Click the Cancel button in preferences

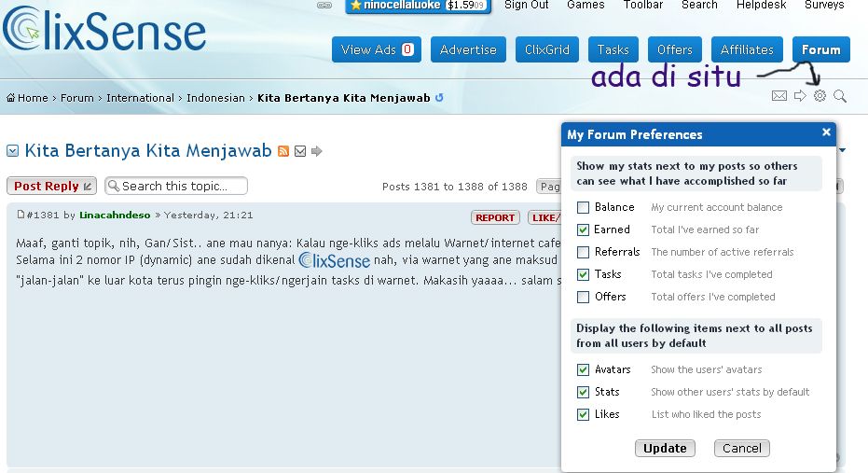[742, 448]
